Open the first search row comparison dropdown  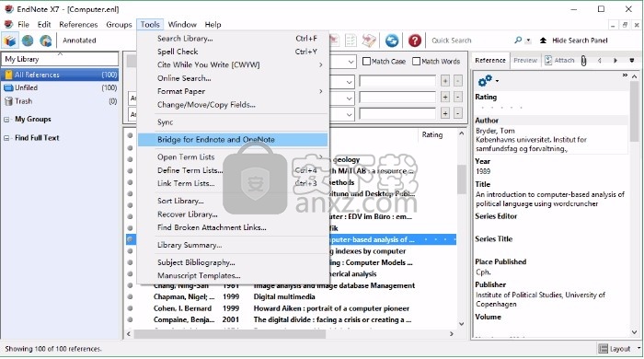pos(349,81)
